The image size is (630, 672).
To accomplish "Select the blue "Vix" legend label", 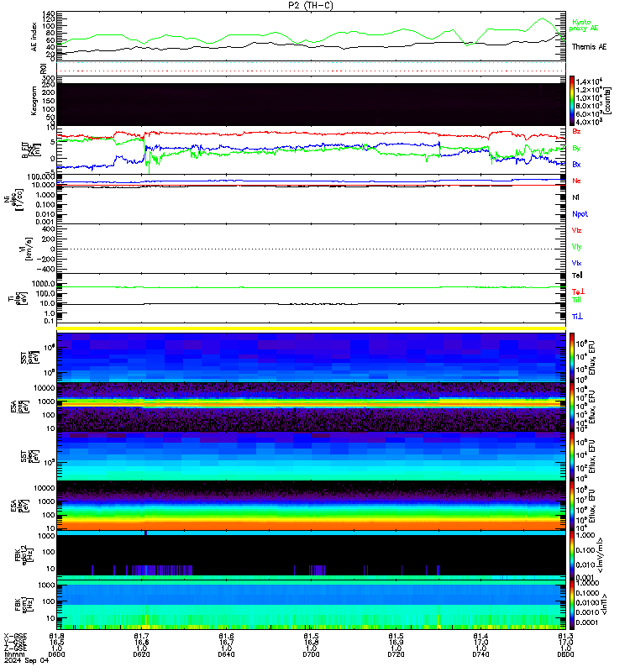I will tap(576, 263).
